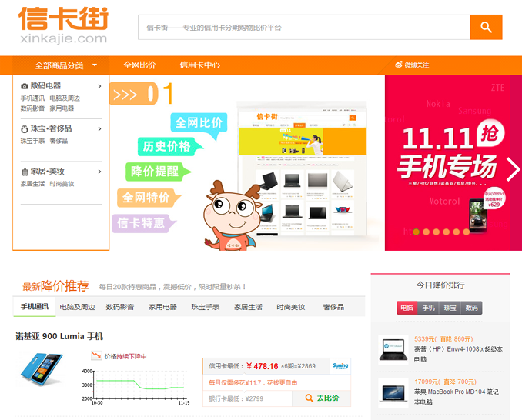Click the Suning store logo
Screen dimensions: 522x420
(x=340, y=366)
